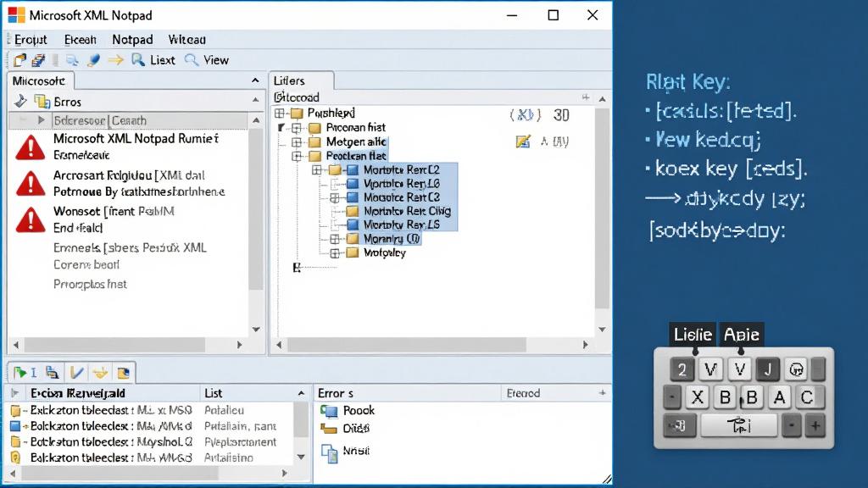Click the orange arrow toolbar icon

(x=115, y=60)
